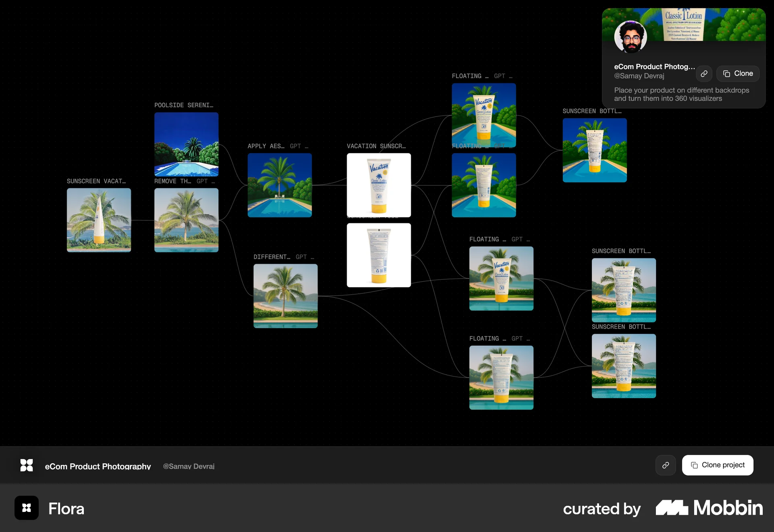Click link icon in project info card
Screen dimensions: 774x532
704,74
